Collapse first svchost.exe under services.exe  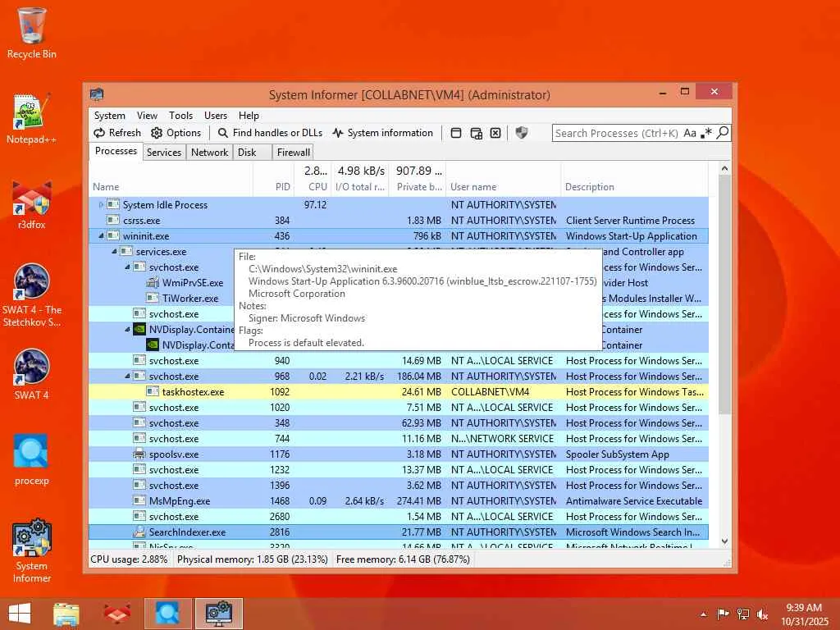coord(127,267)
